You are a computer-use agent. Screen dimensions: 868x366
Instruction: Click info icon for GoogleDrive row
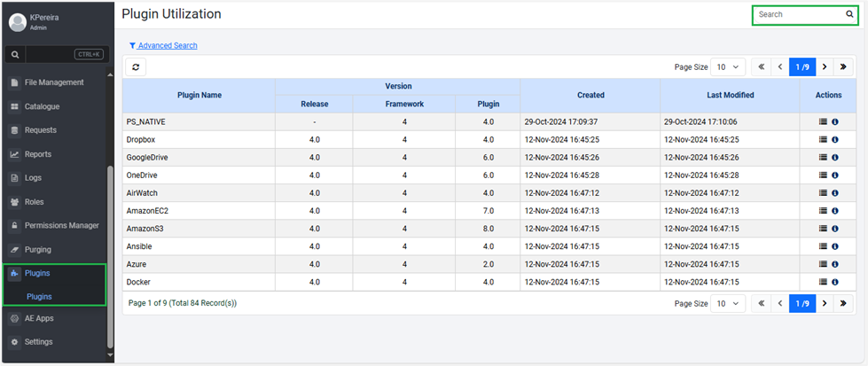[x=835, y=158]
